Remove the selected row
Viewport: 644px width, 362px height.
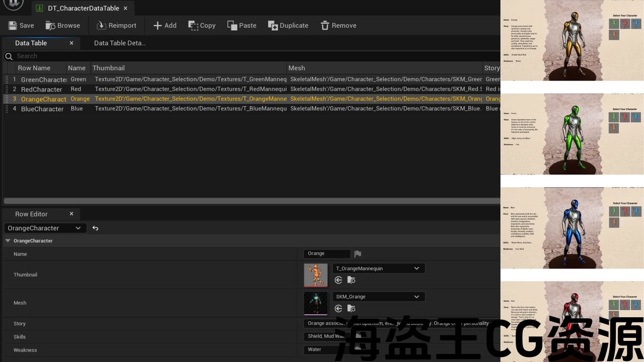(338, 26)
